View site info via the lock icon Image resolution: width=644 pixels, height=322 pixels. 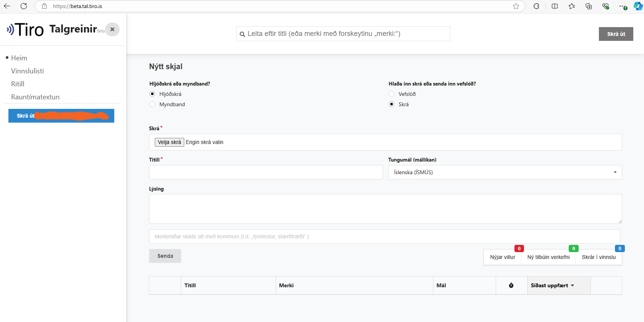pyautogui.click(x=44, y=6)
